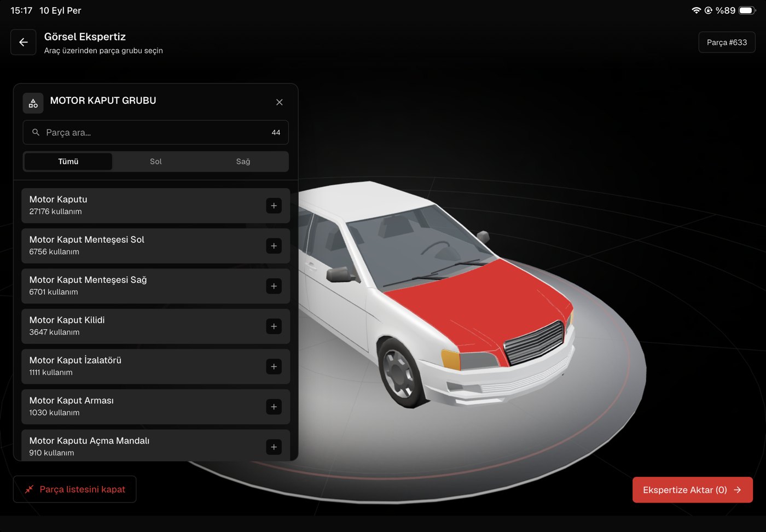Image resolution: width=766 pixels, height=532 pixels.
Task: Add Motor Kaput Kilidi part
Action: tap(274, 326)
